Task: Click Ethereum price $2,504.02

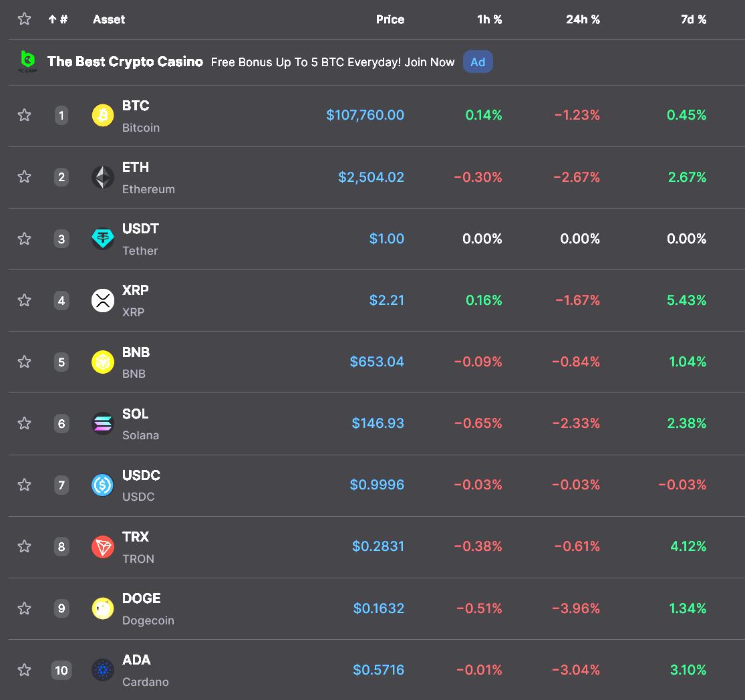Action: (371, 177)
